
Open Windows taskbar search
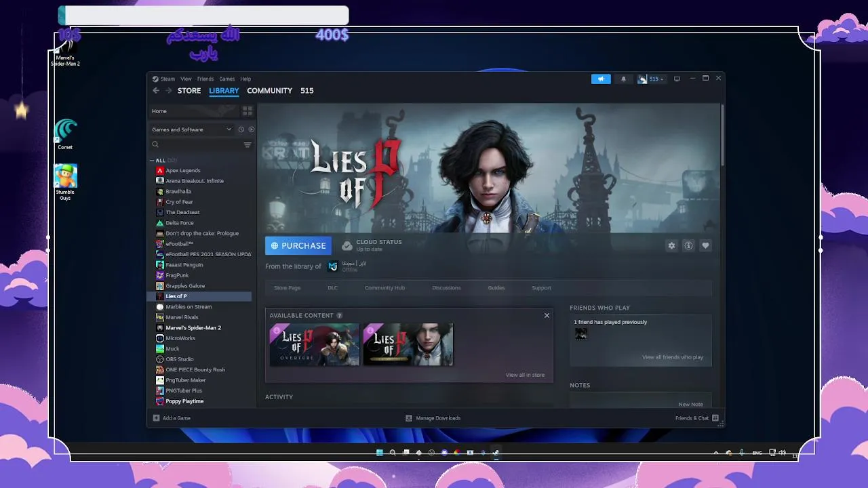coord(393,453)
